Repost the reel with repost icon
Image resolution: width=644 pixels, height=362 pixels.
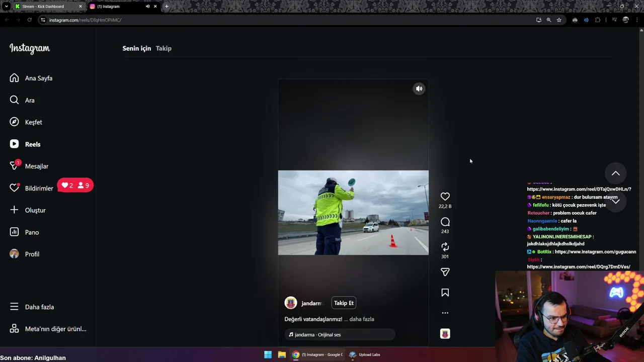(x=445, y=247)
